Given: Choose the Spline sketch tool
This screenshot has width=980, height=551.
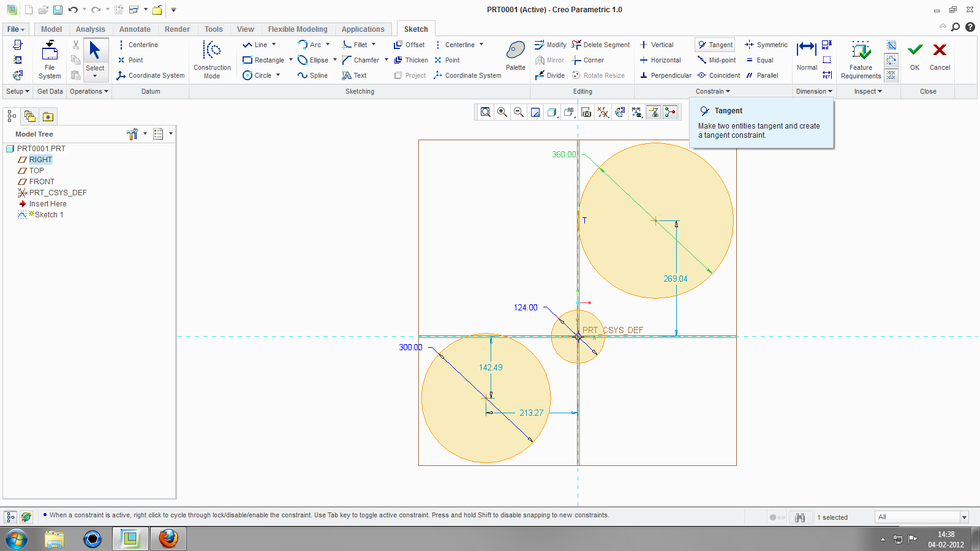Looking at the screenshot, I should tap(313, 75).
